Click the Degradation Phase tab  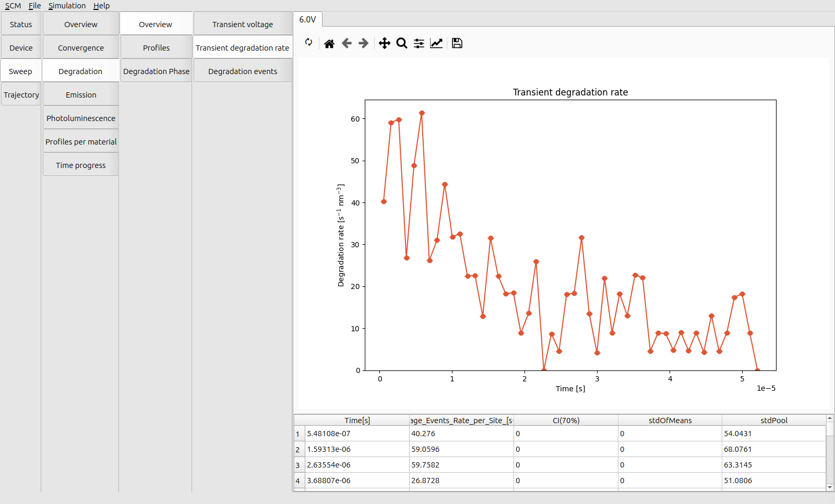156,71
